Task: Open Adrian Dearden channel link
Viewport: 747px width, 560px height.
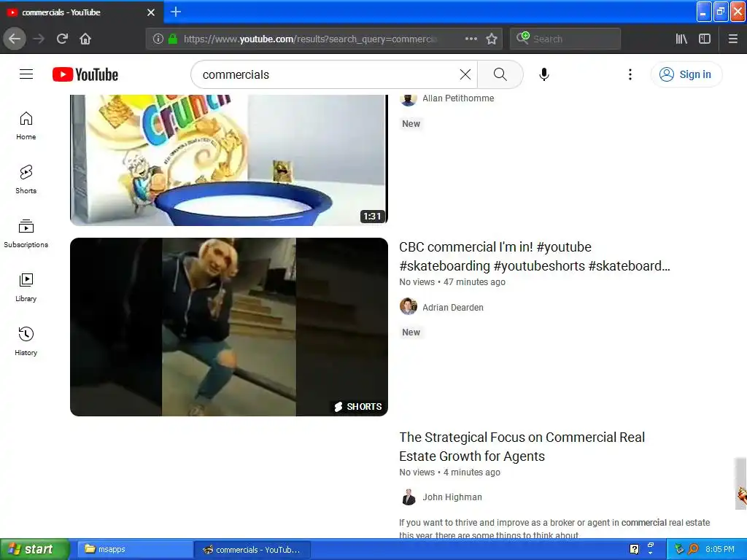Action: click(x=453, y=308)
